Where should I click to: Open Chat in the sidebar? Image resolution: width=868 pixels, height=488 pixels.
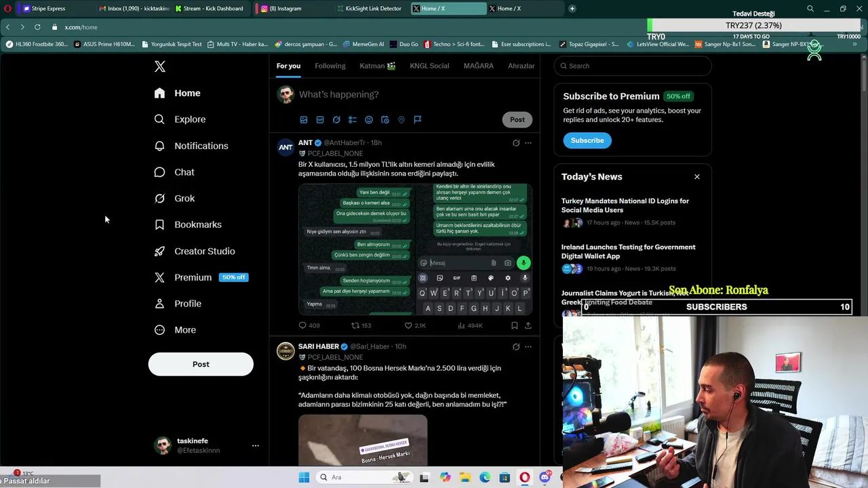coord(174,172)
